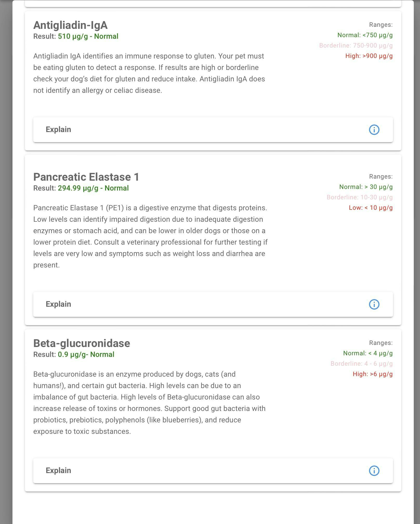Click the info icon for Beta-glucuronidase
This screenshot has height=524, width=420.
tap(374, 470)
